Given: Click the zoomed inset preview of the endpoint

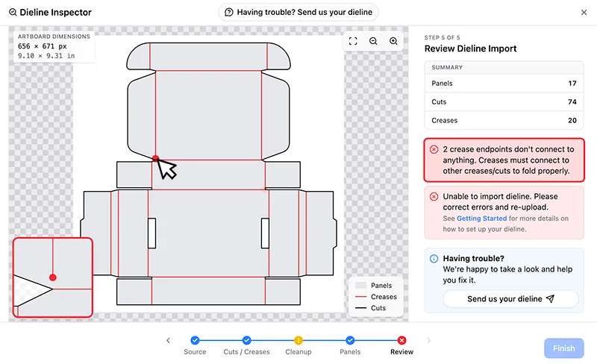Looking at the screenshot, I should tap(53, 277).
